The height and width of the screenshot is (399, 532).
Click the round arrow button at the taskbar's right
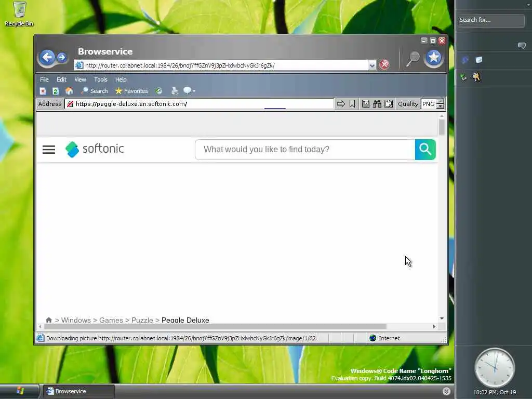point(446,391)
